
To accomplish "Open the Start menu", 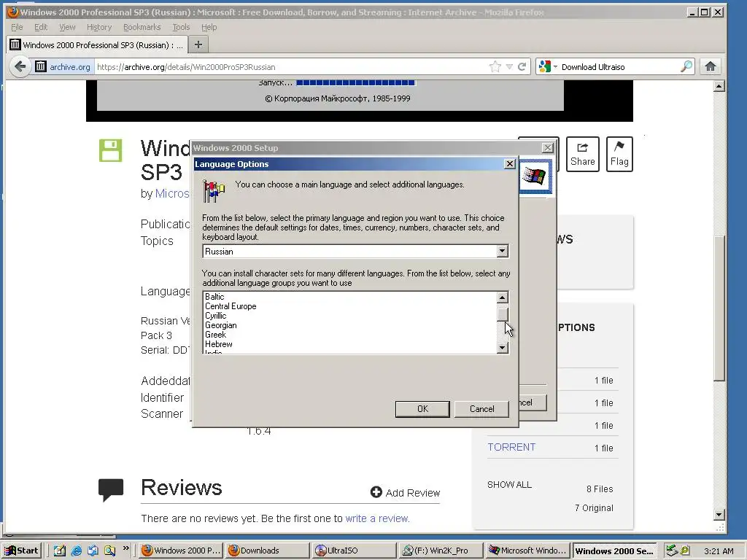I will 22,551.
